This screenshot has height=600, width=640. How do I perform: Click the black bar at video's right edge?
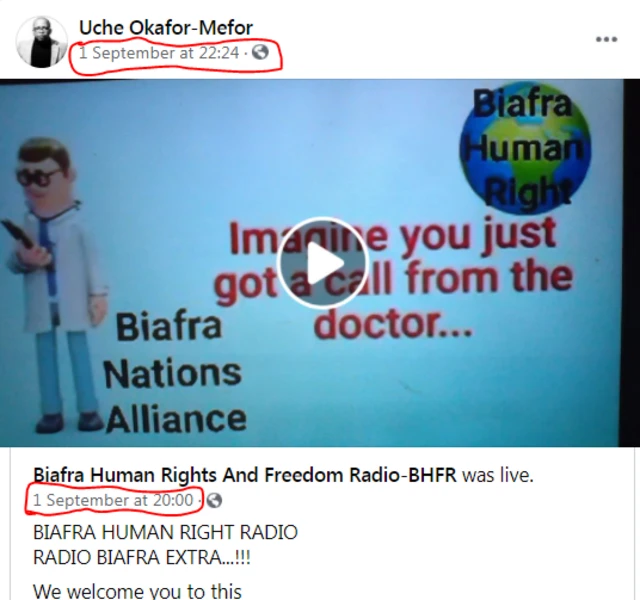[x=631, y=262]
